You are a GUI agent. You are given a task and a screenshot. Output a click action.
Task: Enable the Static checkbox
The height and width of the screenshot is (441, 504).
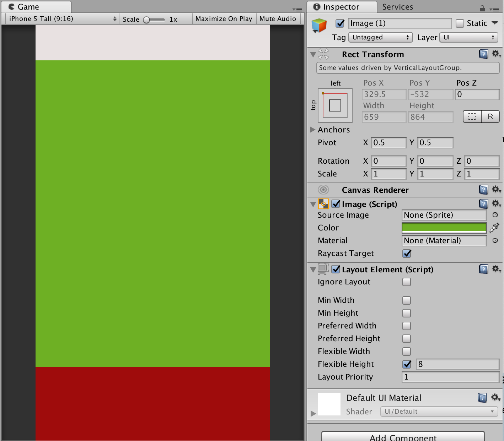coord(460,23)
